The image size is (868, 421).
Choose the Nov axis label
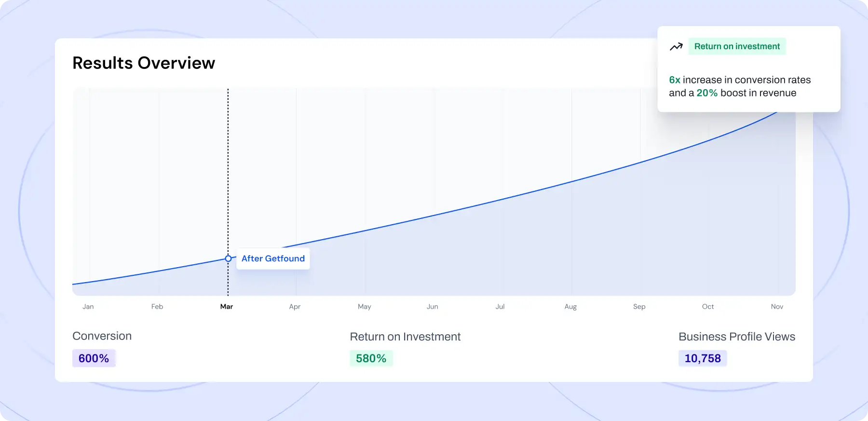coord(777,307)
